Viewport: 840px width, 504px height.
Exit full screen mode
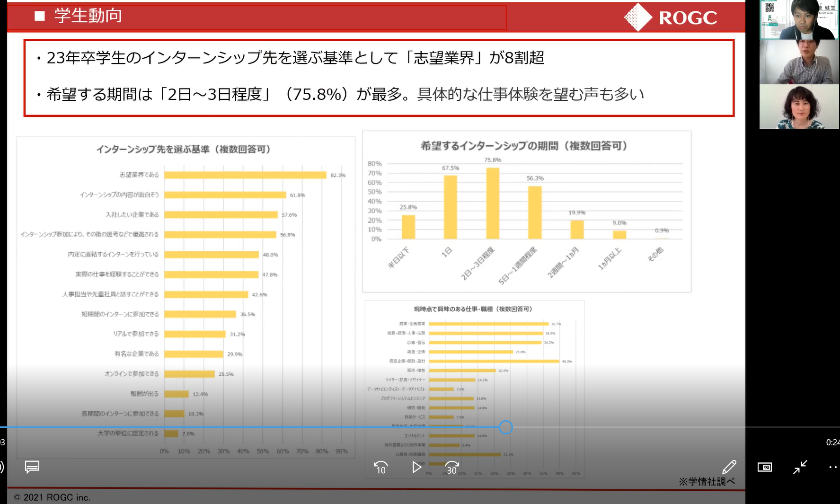(800, 467)
